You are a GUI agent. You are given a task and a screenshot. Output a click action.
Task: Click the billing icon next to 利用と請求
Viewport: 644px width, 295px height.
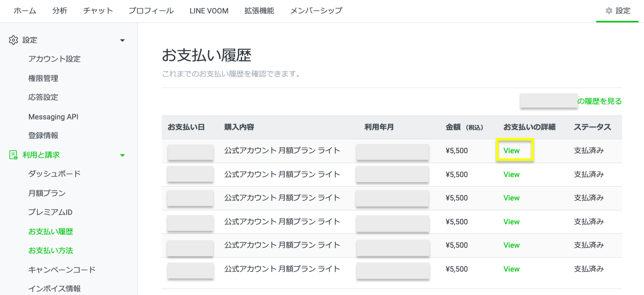[x=13, y=155]
